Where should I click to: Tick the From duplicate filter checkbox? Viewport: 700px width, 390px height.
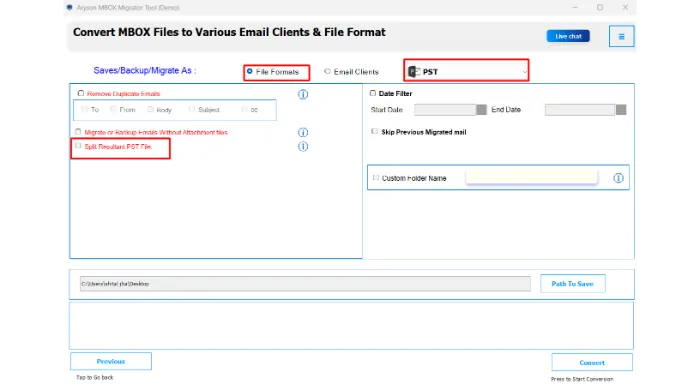113,109
